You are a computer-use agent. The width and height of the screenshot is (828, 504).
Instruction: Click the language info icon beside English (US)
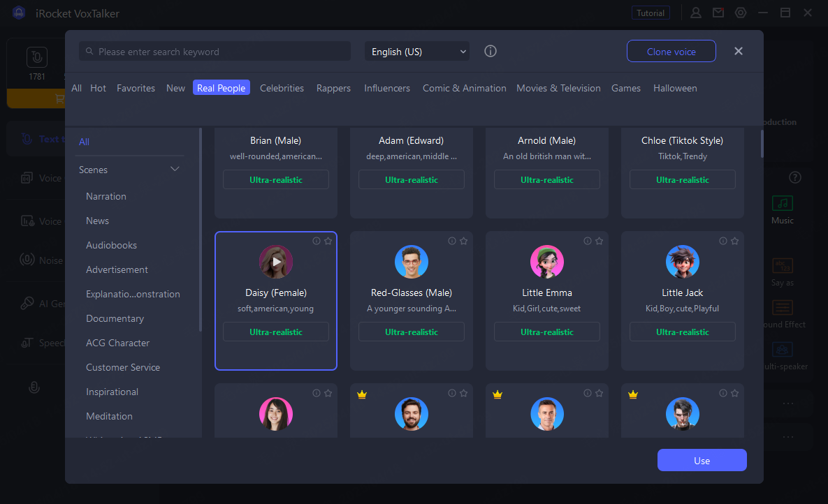[491, 51]
